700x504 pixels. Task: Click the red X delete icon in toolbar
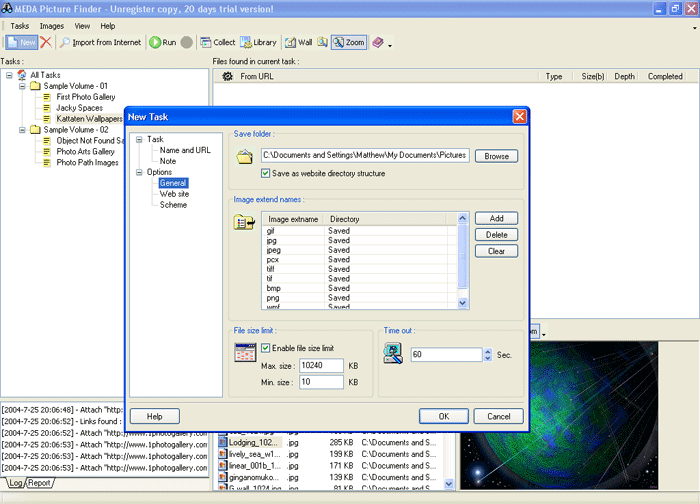click(46, 42)
